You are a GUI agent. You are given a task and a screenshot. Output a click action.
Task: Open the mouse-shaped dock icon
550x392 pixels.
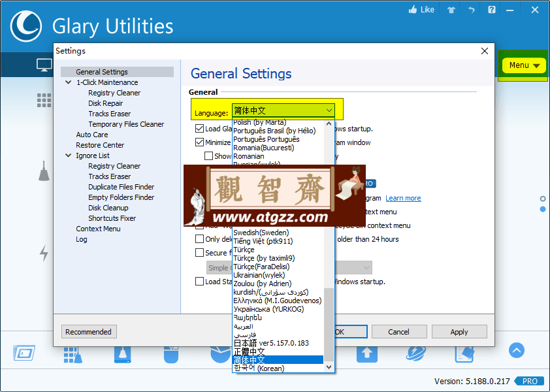[x=171, y=355]
